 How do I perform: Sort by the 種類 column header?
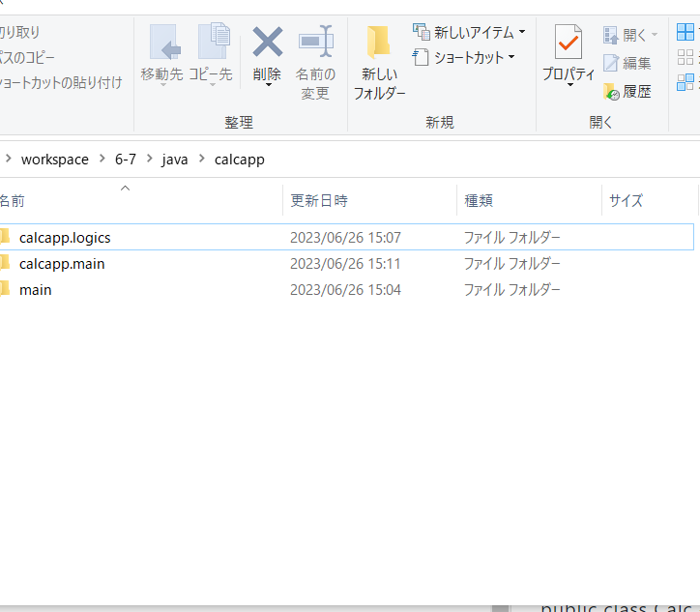click(x=479, y=201)
